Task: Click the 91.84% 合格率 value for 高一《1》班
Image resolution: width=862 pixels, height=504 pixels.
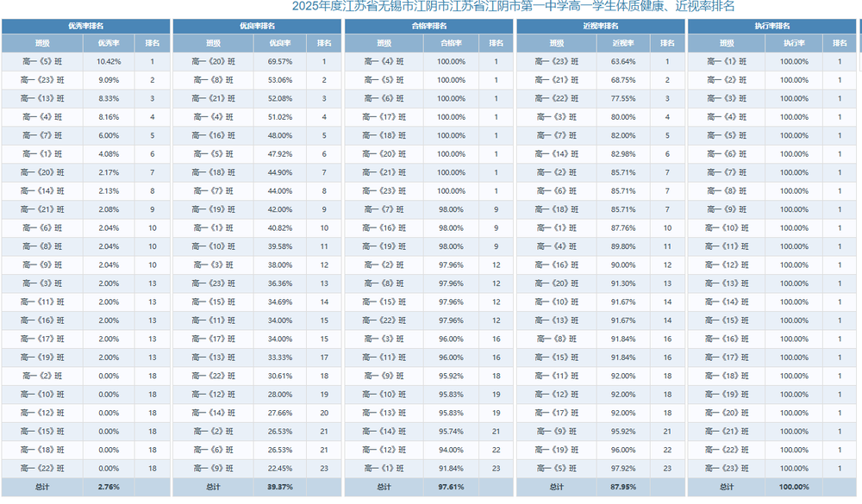Action: [x=451, y=469]
